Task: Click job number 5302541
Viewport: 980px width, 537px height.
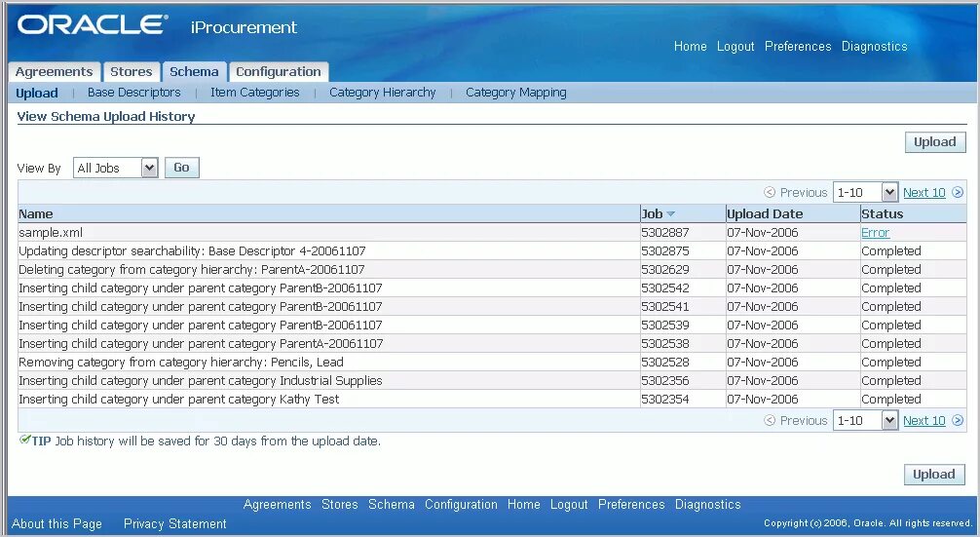Action: point(665,306)
